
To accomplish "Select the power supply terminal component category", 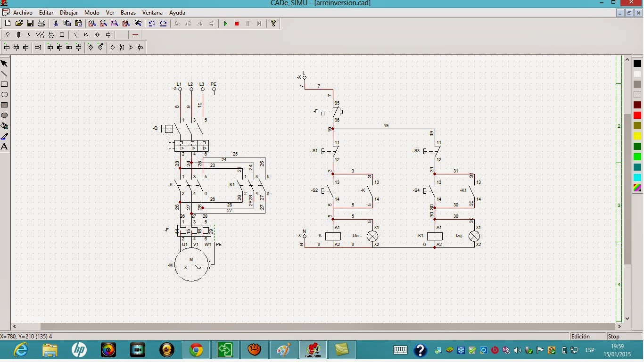I will click(8, 35).
